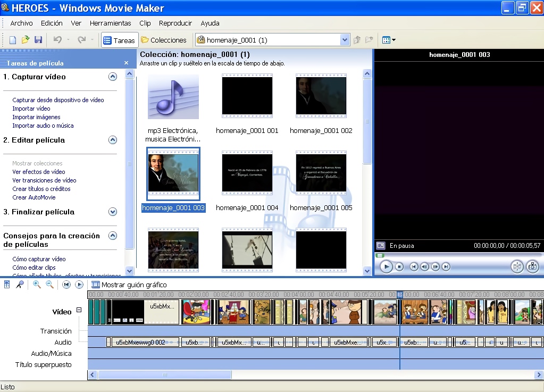
Task: Open the Clip menu
Action: [145, 23]
